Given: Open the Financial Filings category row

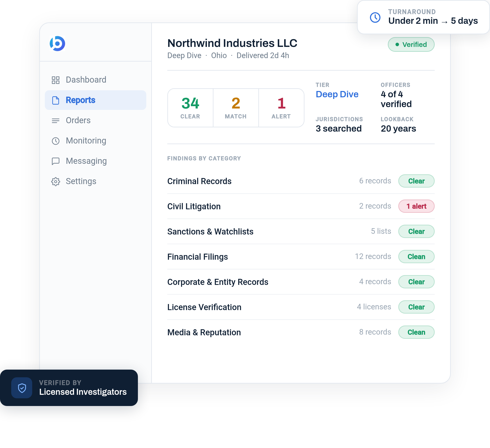Looking at the screenshot, I should coord(301,257).
